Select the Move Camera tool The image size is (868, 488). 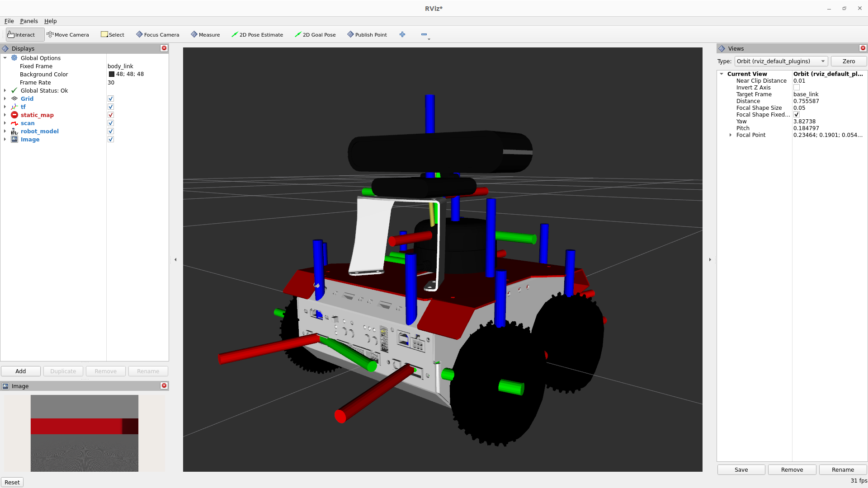[x=68, y=35]
